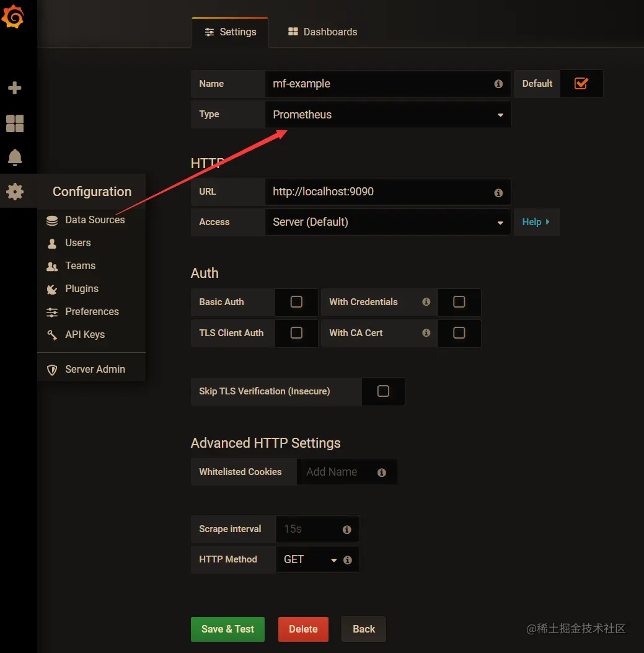Expand the Help section next to Access
644x653 pixels.
(536, 222)
